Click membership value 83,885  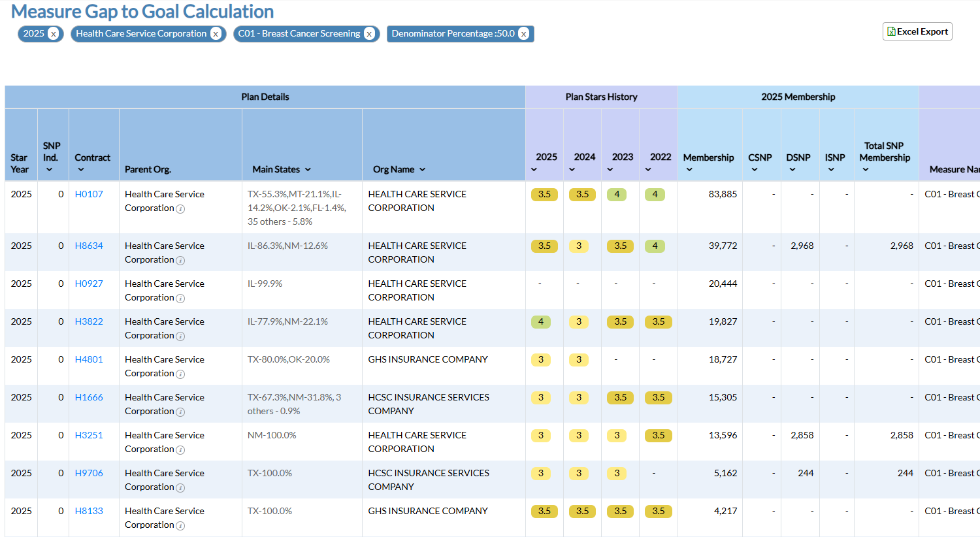pyautogui.click(x=723, y=194)
